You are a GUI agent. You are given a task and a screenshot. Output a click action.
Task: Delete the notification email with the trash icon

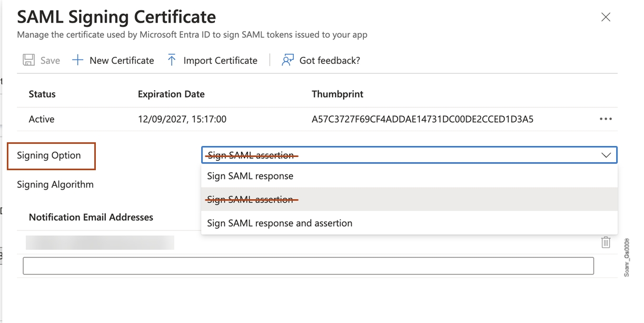coord(605,242)
